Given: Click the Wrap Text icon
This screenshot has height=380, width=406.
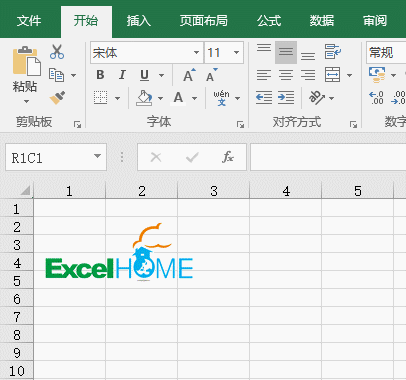Looking at the screenshot, I should point(333,52).
